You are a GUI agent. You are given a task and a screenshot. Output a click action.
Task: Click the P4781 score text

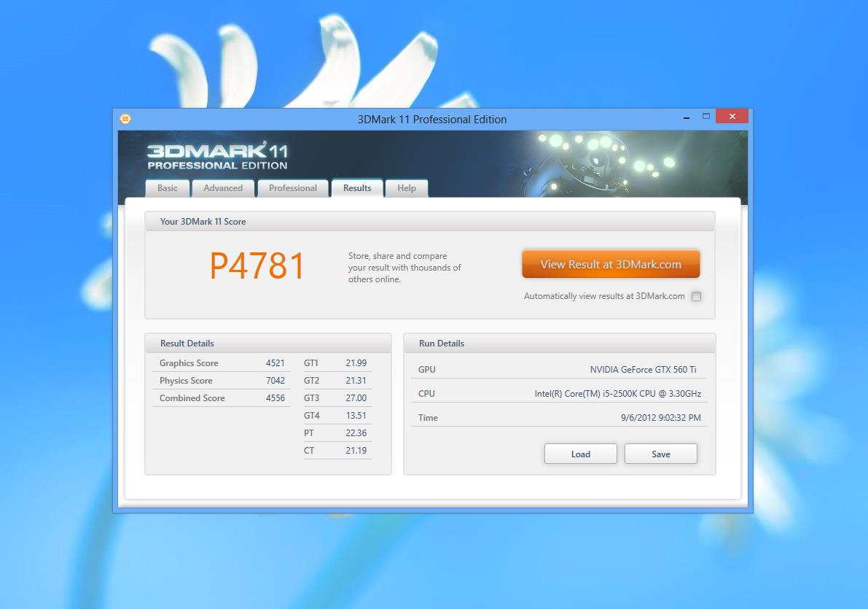pos(257,266)
